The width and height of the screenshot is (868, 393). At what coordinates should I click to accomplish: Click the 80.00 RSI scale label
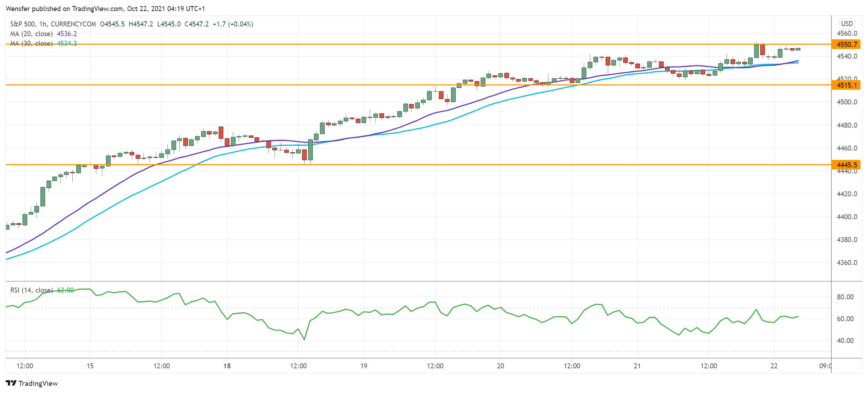pos(845,297)
